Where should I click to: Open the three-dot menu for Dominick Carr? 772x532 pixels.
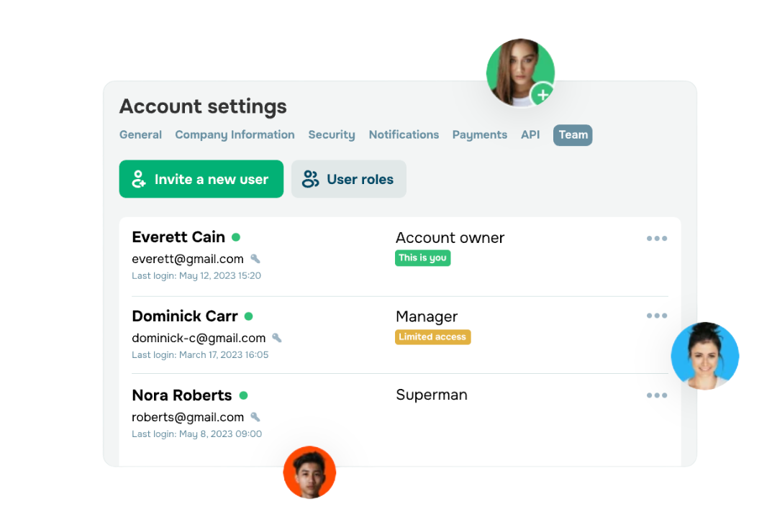click(656, 316)
